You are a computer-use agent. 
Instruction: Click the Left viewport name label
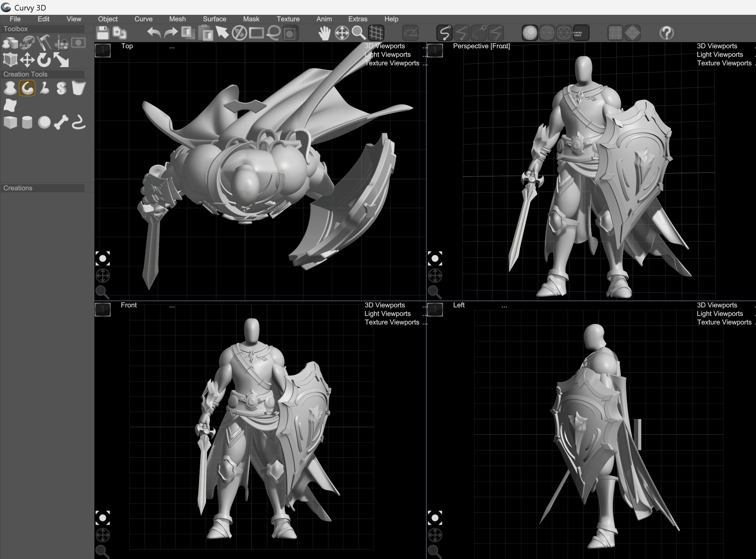coord(459,305)
